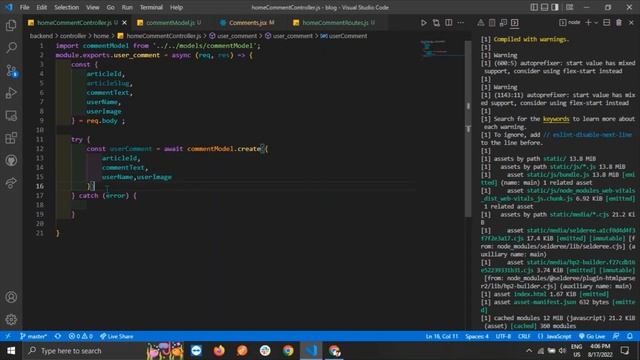Click Synchronize Changes icon in status bar
The image size is (640, 360).
click(58, 336)
